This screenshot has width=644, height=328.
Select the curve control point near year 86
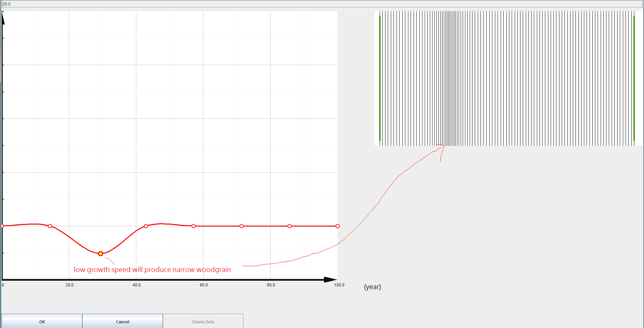pos(289,226)
